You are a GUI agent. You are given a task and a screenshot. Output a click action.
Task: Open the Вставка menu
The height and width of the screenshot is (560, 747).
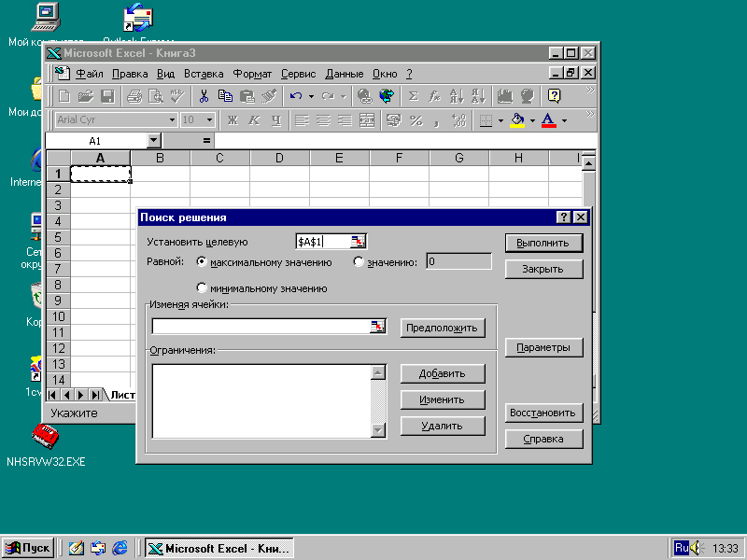(204, 74)
